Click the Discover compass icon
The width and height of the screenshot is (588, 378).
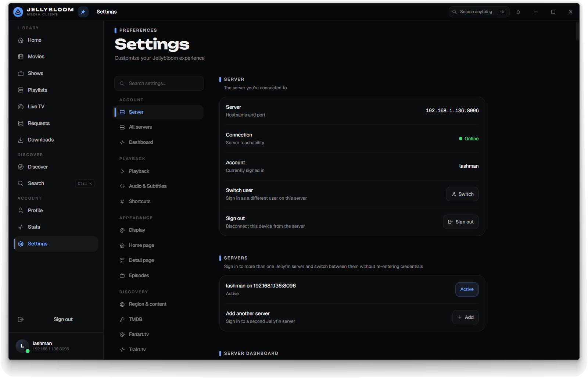click(x=21, y=167)
